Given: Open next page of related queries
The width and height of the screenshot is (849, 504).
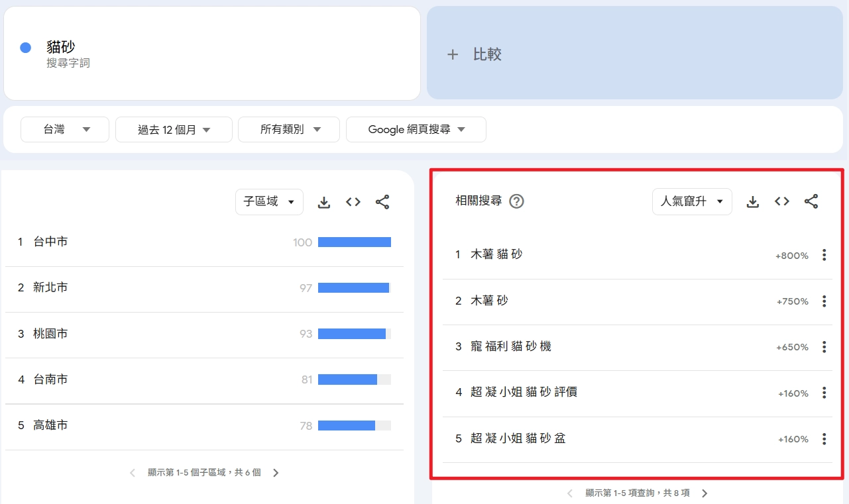Looking at the screenshot, I should click(x=705, y=493).
